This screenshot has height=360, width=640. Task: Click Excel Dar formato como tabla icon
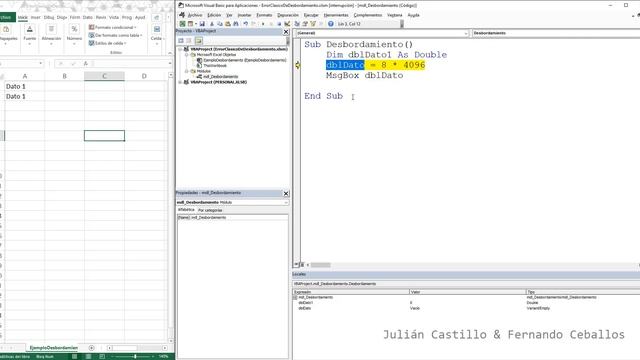pyautogui.click(x=91, y=36)
